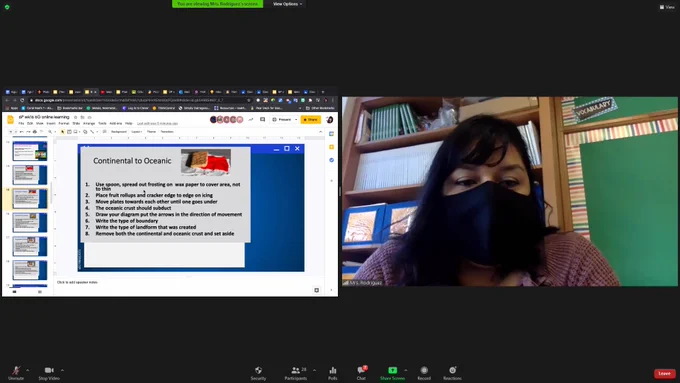This screenshot has width=680, height=383.
Task: Switch to grid view at filmstrip bottom
Action: [x=39, y=292]
